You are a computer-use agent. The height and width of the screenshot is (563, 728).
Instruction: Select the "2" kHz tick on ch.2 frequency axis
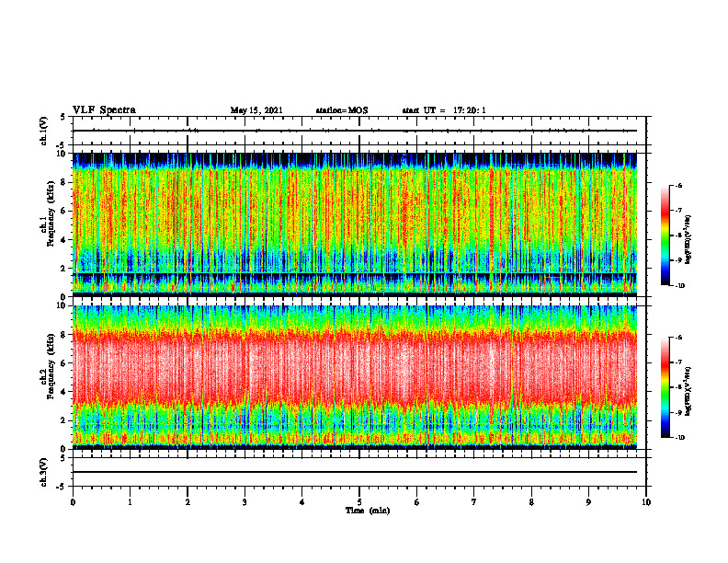pyautogui.click(x=64, y=420)
